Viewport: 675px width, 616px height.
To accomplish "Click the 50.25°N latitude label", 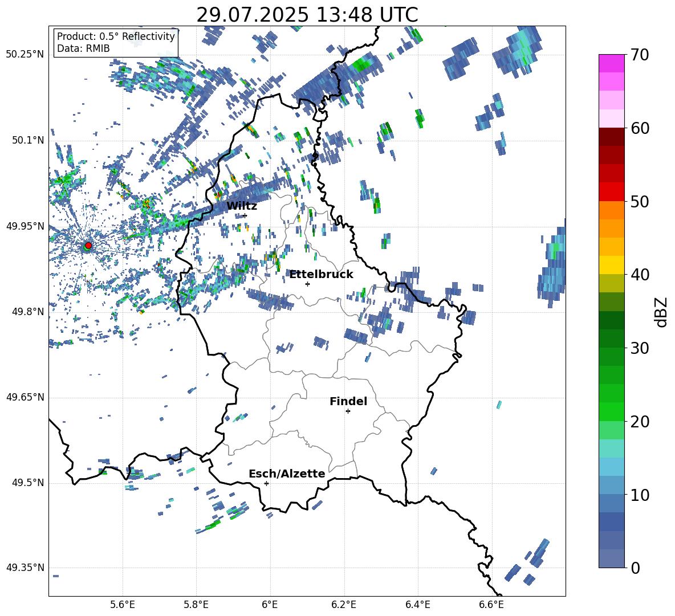I will (x=25, y=55).
